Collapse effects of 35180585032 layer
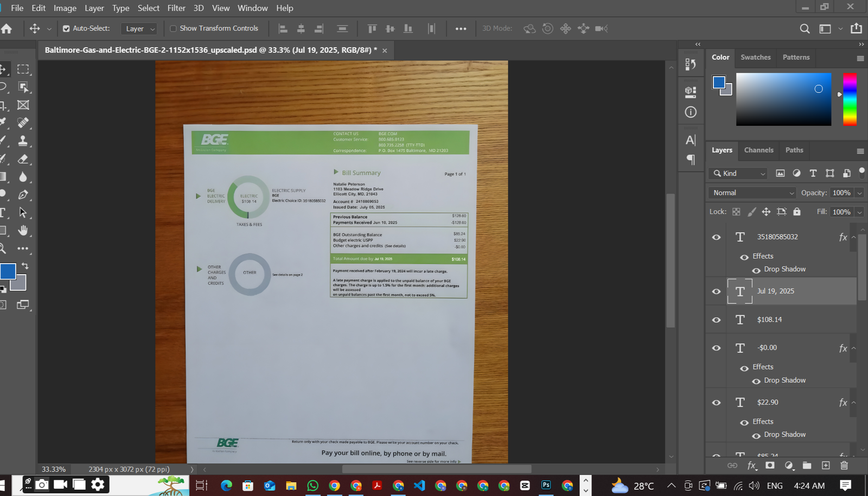This screenshot has width=868, height=496. [853, 237]
